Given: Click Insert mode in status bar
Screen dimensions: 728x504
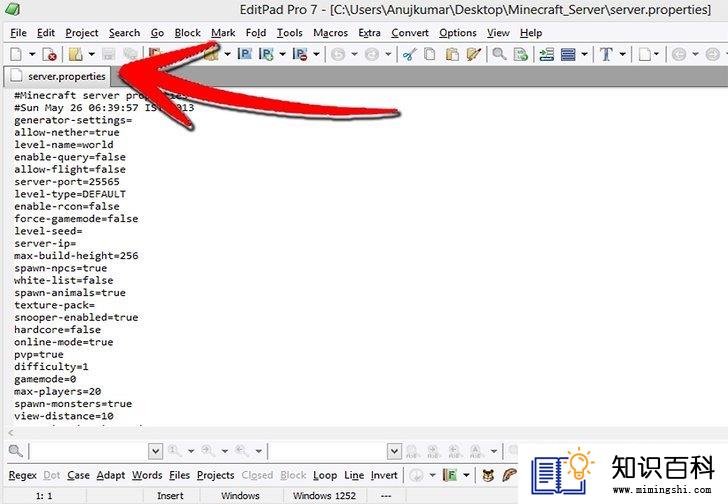Looking at the screenshot, I should coord(170,496).
